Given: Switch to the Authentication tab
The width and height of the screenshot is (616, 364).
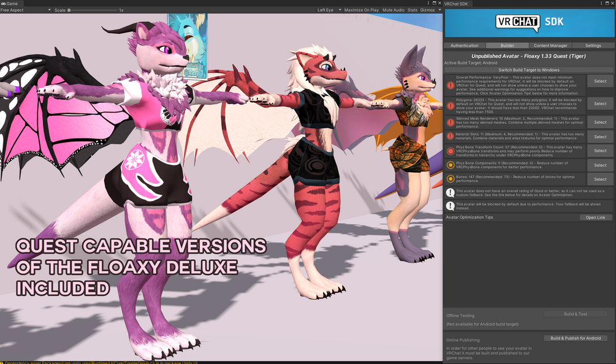Looking at the screenshot, I should [465, 45].
